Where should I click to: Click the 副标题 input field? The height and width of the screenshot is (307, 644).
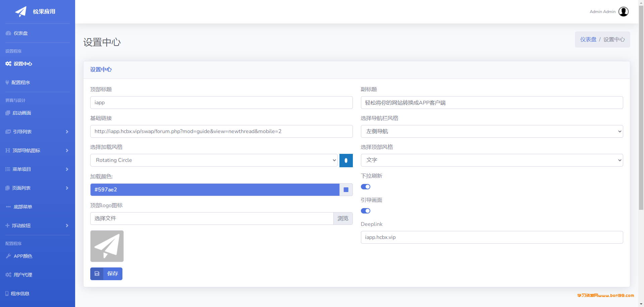(x=492, y=103)
